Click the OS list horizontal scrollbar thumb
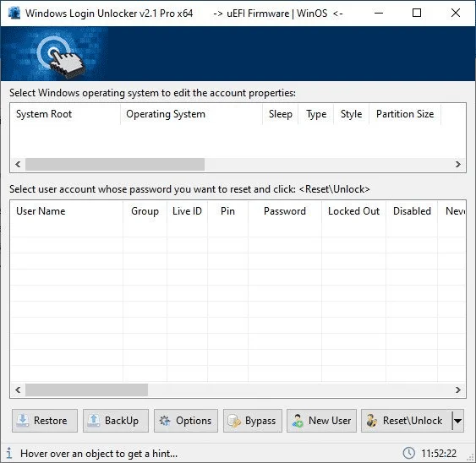Screen dimensions: 476x463 click(x=115, y=165)
